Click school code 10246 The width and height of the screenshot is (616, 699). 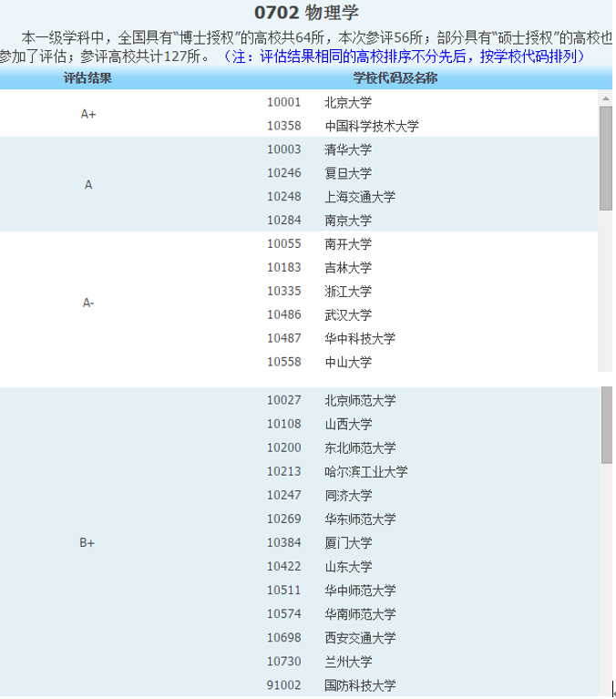pyautogui.click(x=284, y=173)
